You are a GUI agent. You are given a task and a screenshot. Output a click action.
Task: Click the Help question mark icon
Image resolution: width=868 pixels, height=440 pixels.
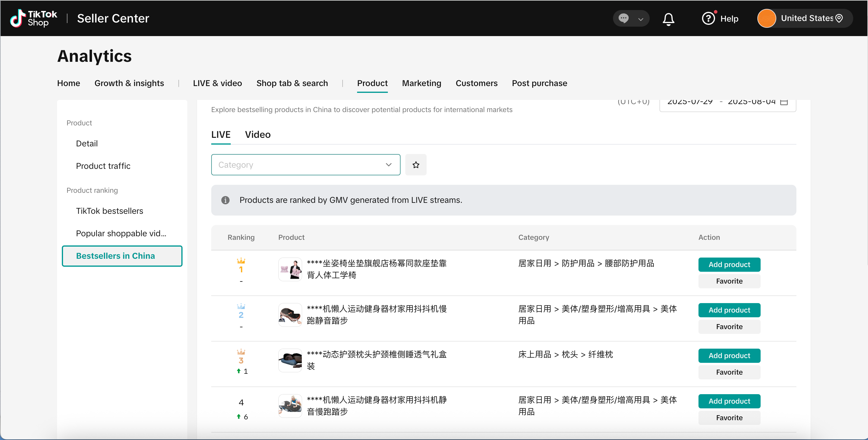[x=708, y=19]
